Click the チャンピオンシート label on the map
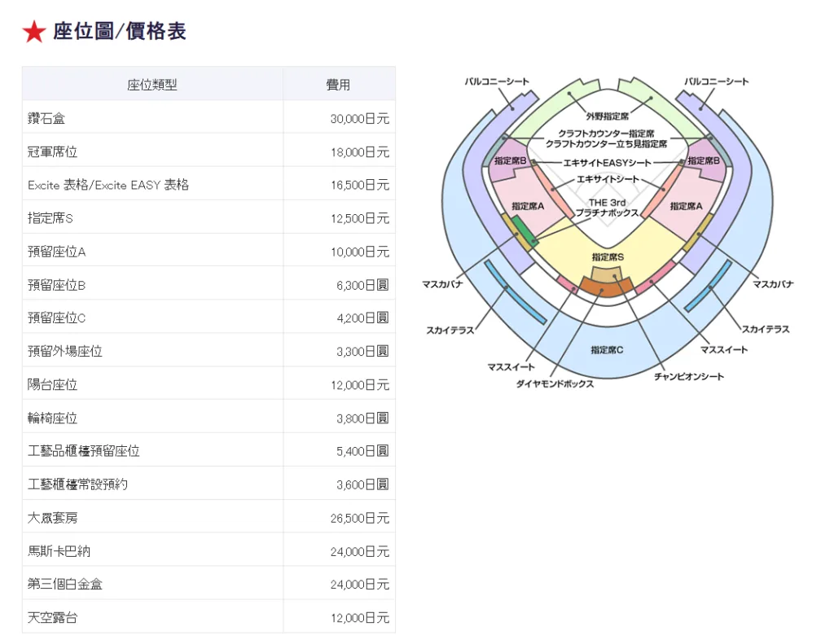Viewport: 834px width, 644px height. point(688,376)
